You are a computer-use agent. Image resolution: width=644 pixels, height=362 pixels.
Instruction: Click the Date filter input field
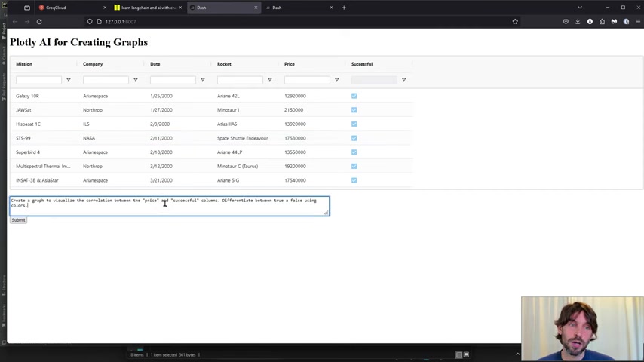(x=173, y=80)
